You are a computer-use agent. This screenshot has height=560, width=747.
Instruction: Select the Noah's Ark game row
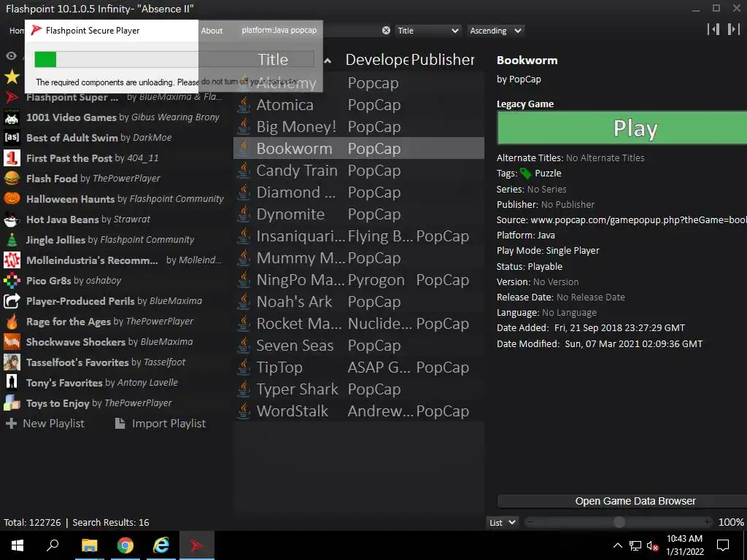click(359, 301)
